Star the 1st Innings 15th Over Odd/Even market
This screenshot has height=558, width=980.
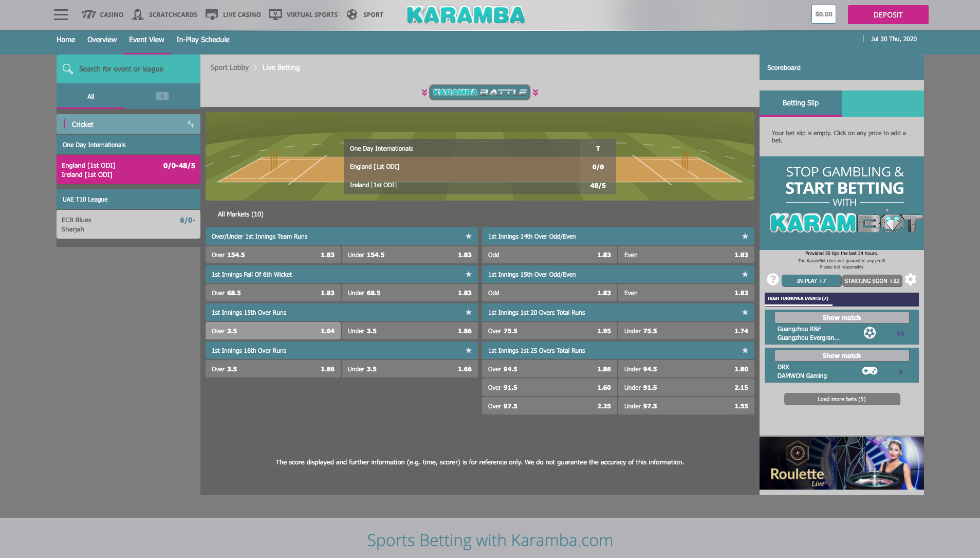click(x=745, y=274)
